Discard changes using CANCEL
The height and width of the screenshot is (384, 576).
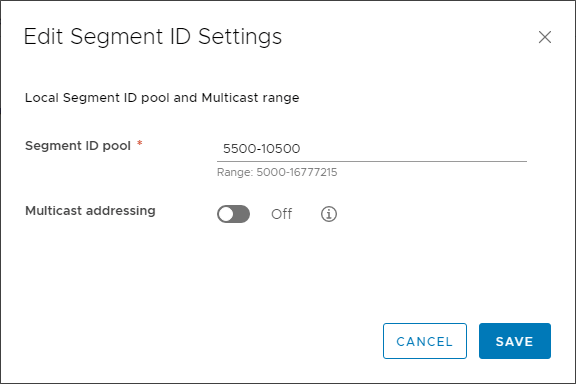[425, 341]
